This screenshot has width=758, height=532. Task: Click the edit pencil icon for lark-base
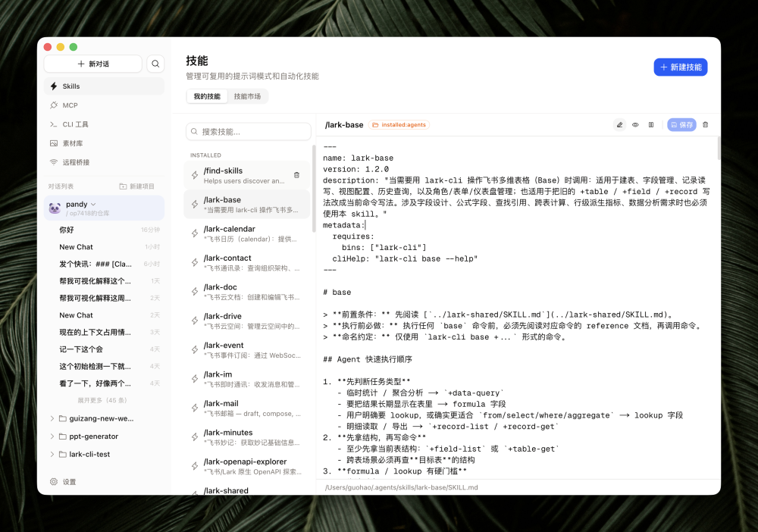(x=620, y=124)
